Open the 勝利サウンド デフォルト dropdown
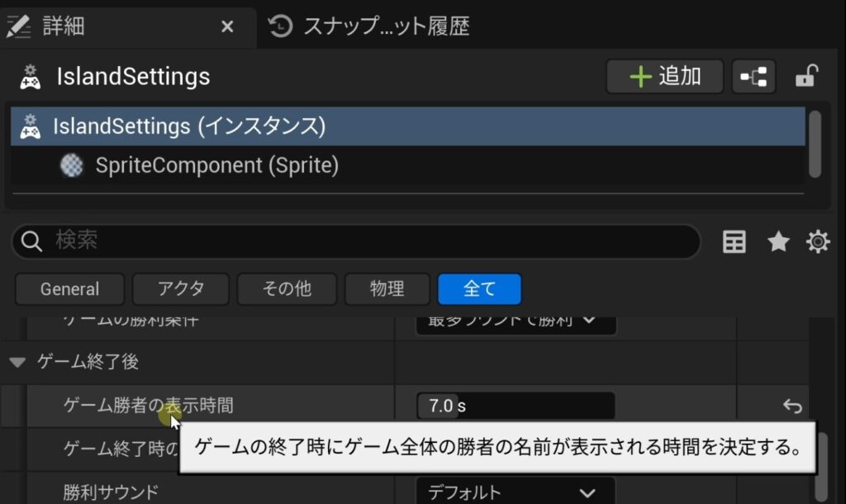The width and height of the screenshot is (846, 504). (516, 492)
